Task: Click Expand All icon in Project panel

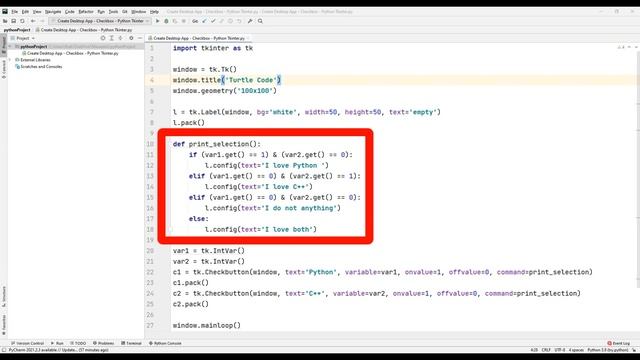Action: point(111,38)
